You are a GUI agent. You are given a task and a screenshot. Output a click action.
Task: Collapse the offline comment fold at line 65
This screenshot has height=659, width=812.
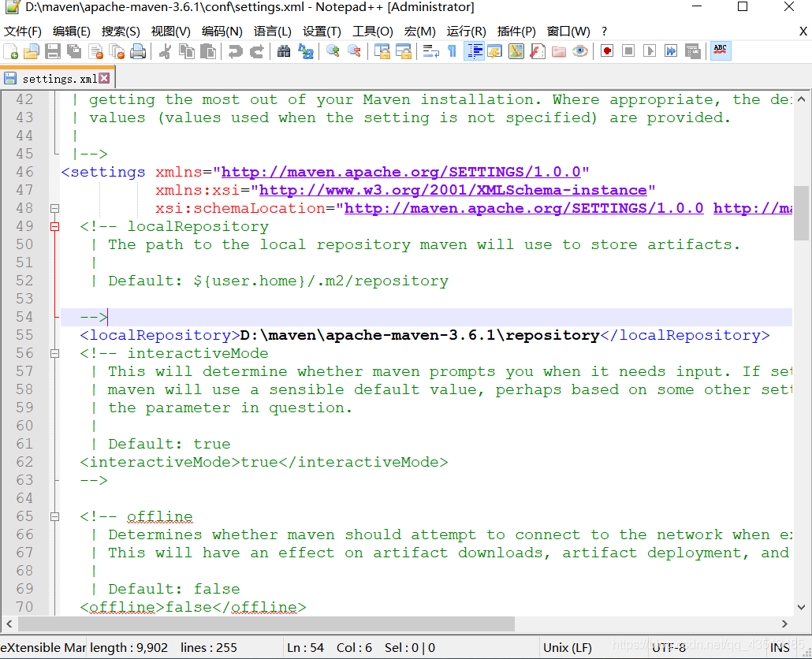(55, 517)
